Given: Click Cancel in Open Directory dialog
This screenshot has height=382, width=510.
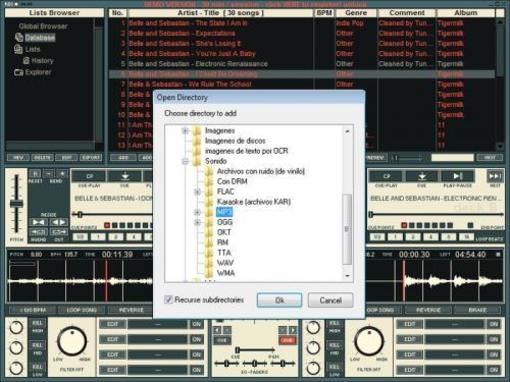Looking at the screenshot, I should pos(330,300).
